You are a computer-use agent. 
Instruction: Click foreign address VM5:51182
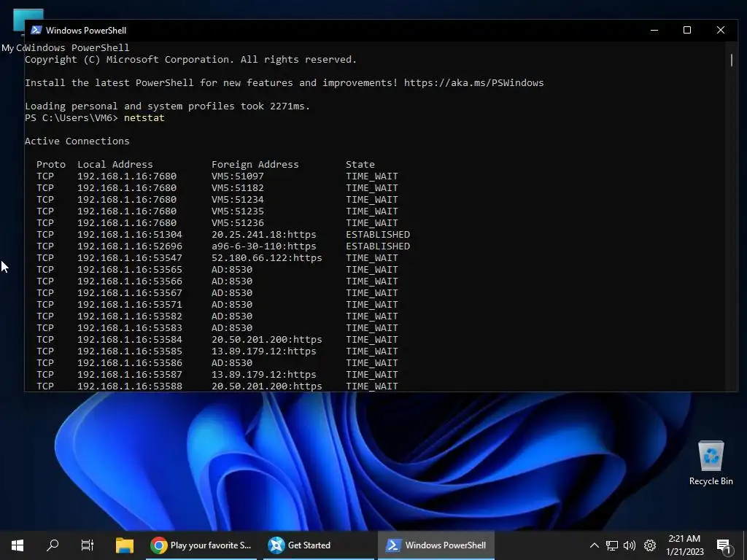(x=237, y=187)
